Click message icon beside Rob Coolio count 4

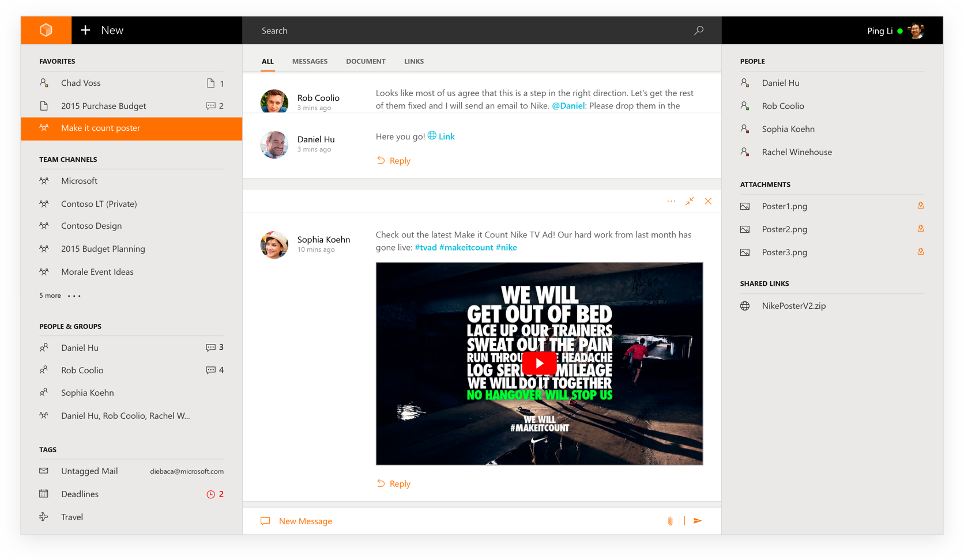tap(210, 370)
